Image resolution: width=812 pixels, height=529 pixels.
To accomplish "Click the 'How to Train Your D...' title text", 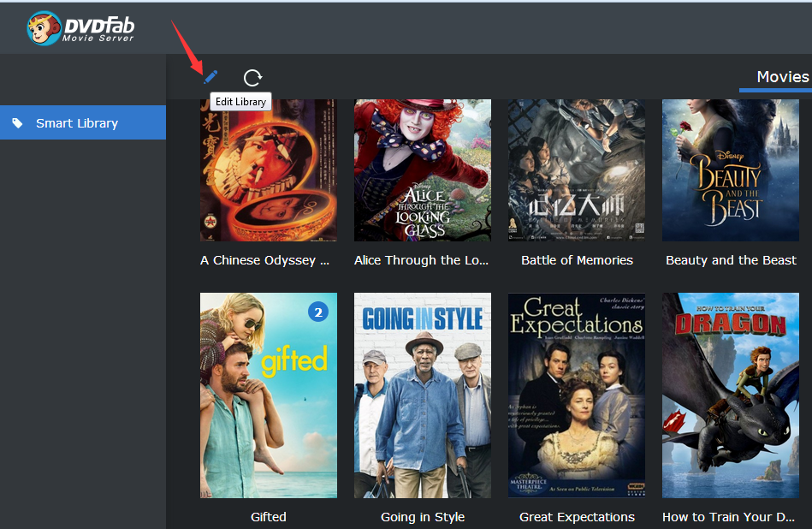I will [729, 516].
